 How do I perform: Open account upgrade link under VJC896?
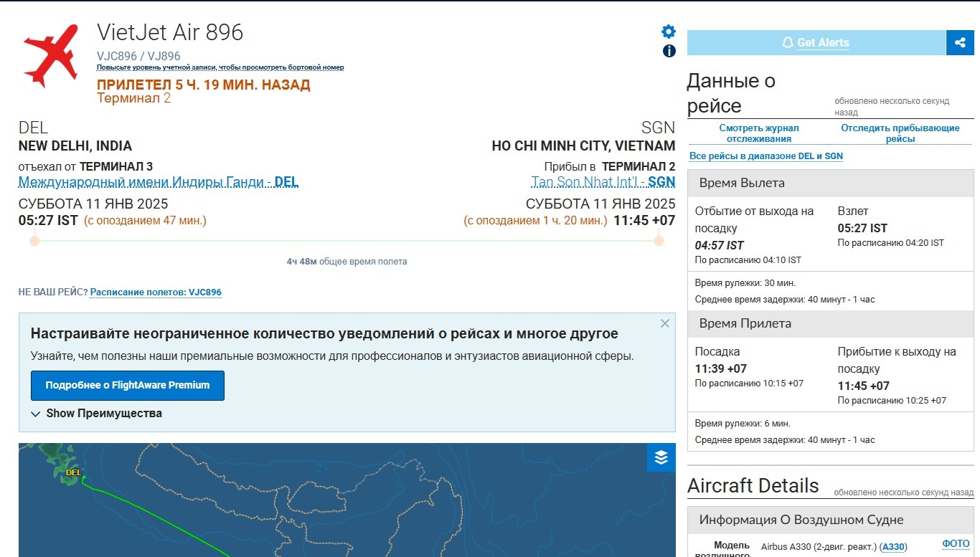[x=220, y=67]
